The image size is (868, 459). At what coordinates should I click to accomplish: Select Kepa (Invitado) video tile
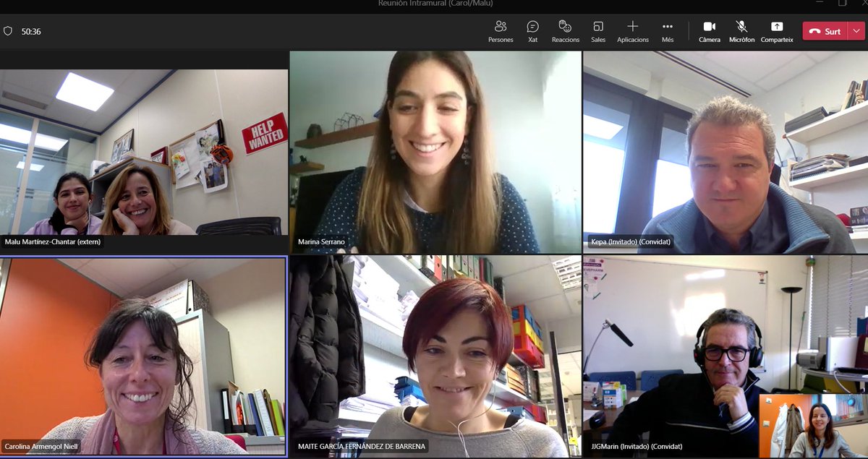point(726,152)
